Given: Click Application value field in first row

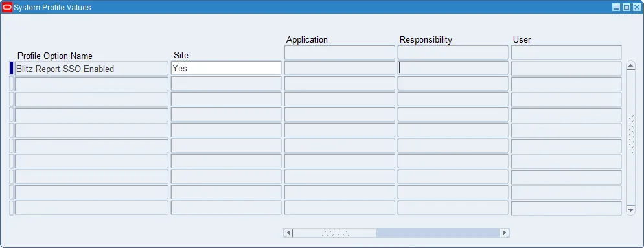Looking at the screenshot, I should click(339, 69).
